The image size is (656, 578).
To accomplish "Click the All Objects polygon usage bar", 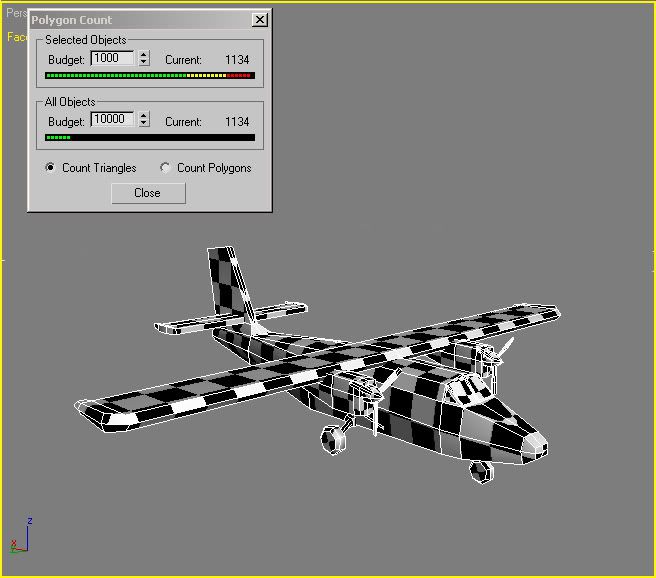I will 150,138.
